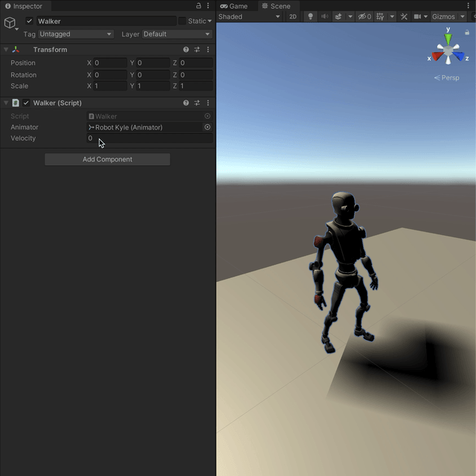476x476 pixels.
Task: Open the Shaded draw mode dropdown
Action: point(249,16)
